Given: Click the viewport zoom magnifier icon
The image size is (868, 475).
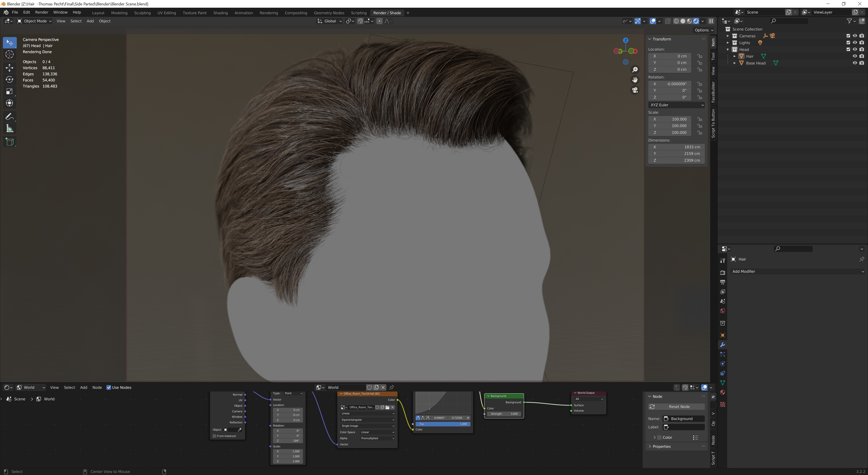Looking at the screenshot, I should [635, 69].
